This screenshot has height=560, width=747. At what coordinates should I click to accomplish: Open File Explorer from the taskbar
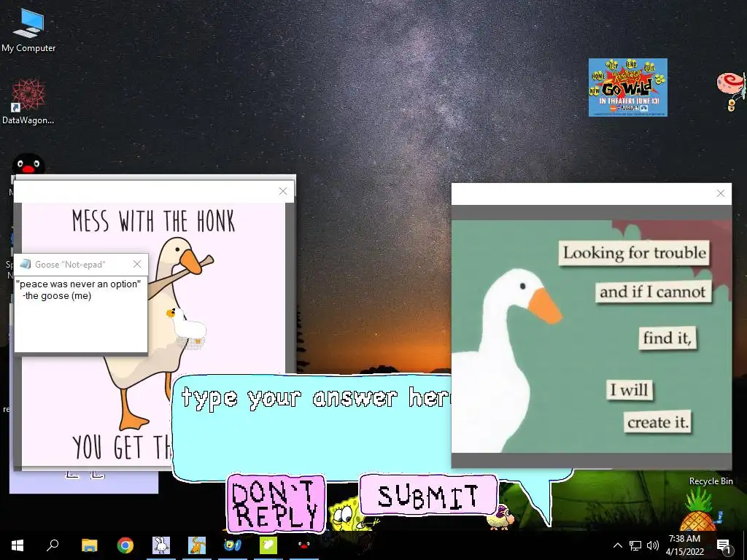point(89,545)
